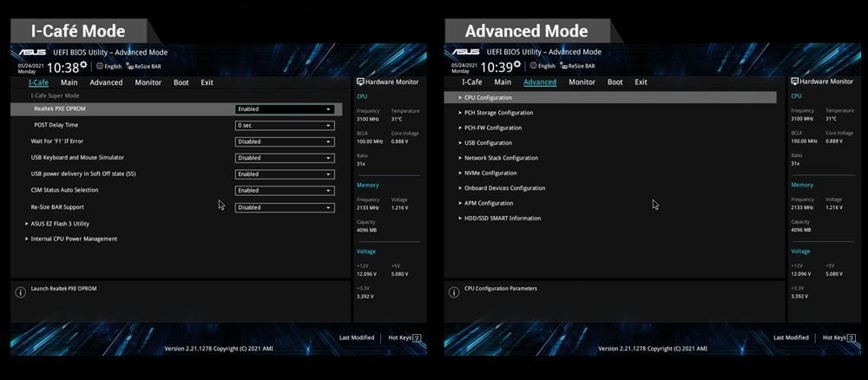Click Last Modified in the left panel

coord(357,337)
